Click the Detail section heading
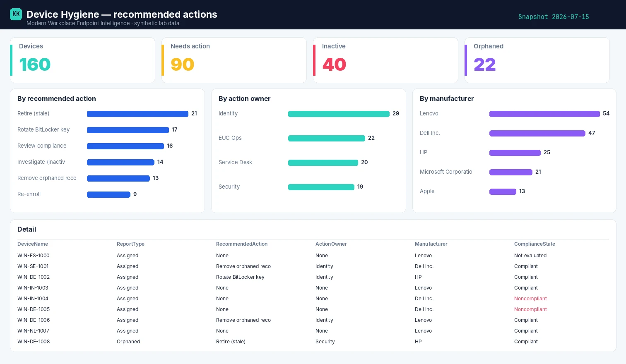This screenshot has height=364, width=626. pos(26,229)
